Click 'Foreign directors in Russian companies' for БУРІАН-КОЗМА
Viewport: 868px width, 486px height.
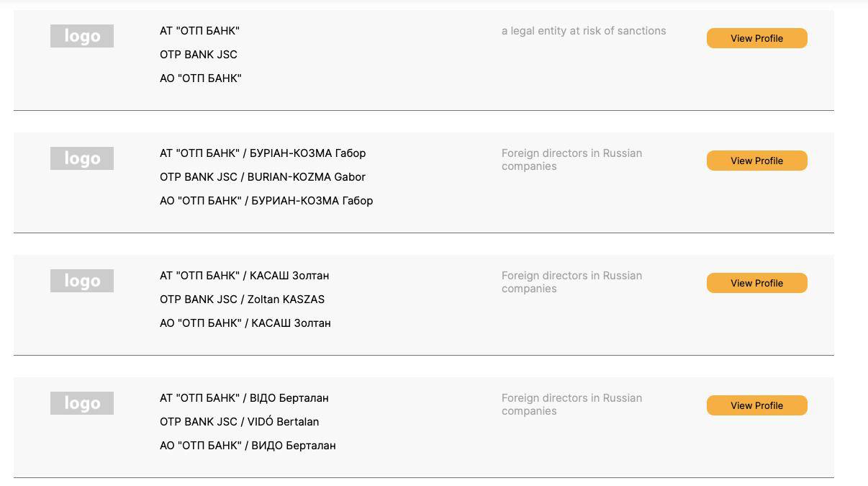tap(571, 160)
